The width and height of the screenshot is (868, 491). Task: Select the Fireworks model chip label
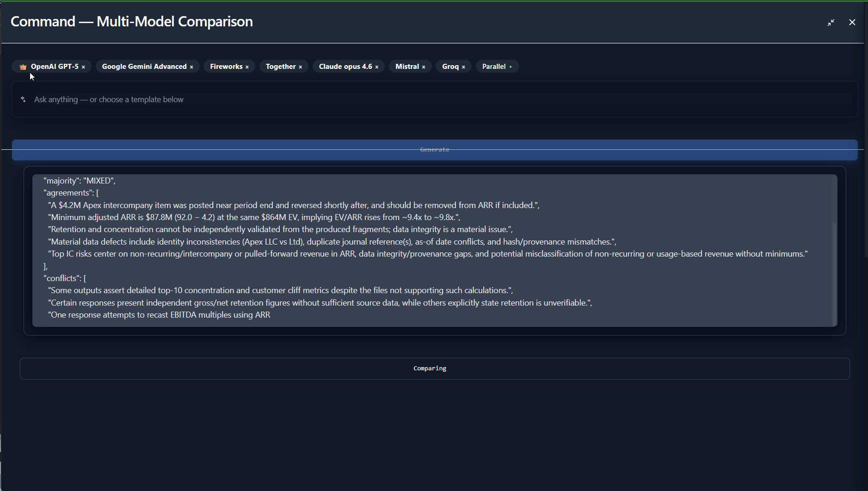click(226, 67)
